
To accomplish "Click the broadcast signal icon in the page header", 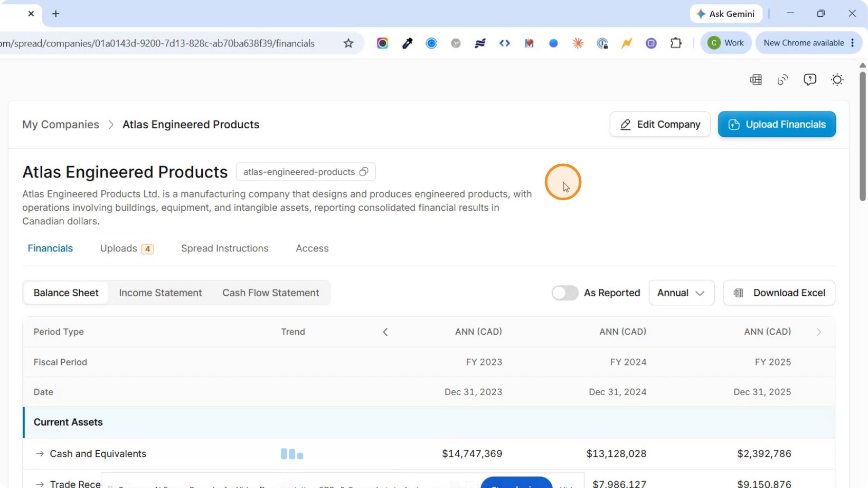I will [783, 80].
